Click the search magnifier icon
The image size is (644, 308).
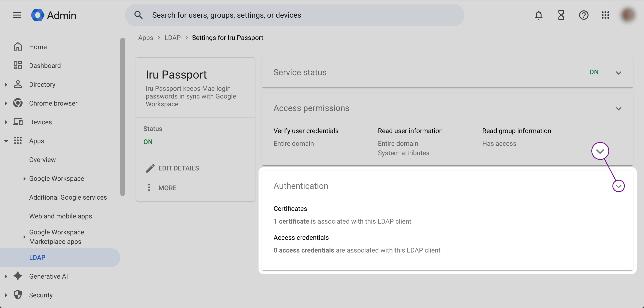tap(138, 15)
